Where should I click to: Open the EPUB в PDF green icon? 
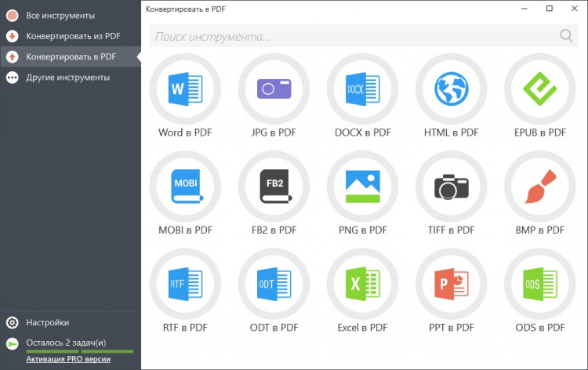539,89
